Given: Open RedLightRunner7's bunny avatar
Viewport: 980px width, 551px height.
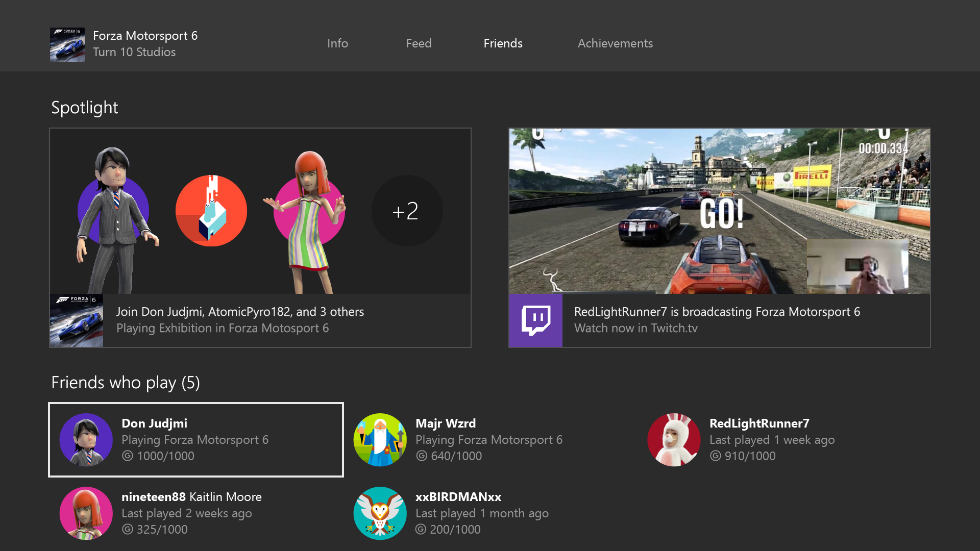Looking at the screenshot, I should [x=674, y=440].
